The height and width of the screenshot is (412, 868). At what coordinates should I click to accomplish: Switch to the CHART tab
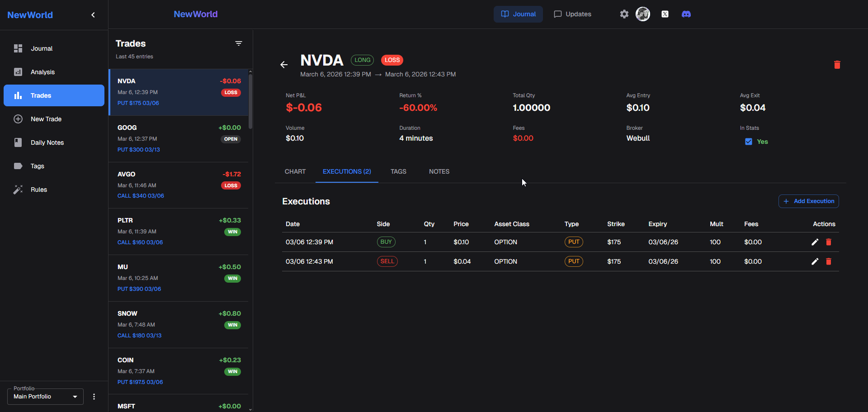click(295, 171)
